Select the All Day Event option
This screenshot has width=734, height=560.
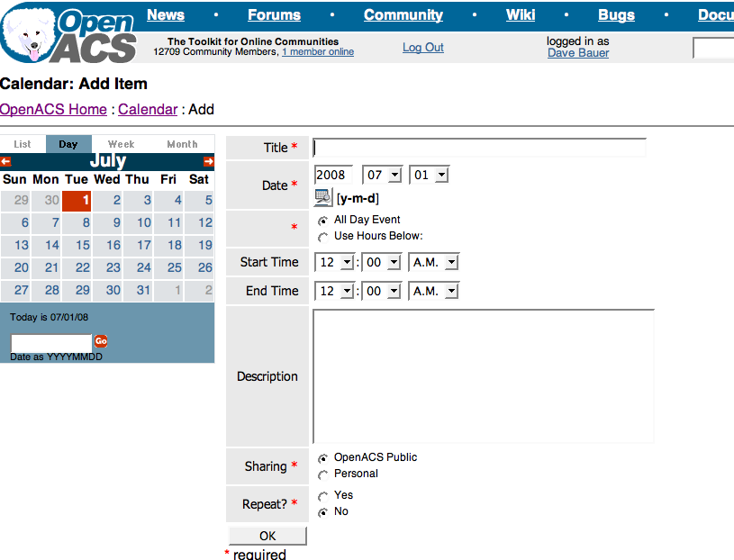(323, 221)
